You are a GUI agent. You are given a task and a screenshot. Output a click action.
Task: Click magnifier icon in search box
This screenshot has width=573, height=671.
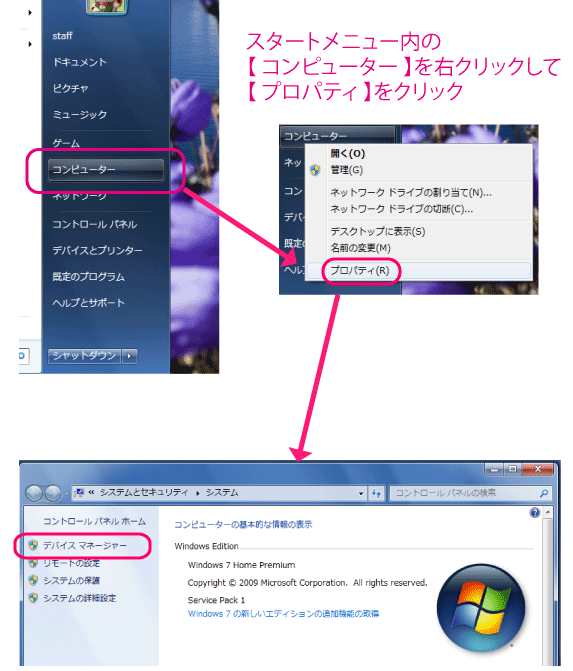[x=544, y=493]
